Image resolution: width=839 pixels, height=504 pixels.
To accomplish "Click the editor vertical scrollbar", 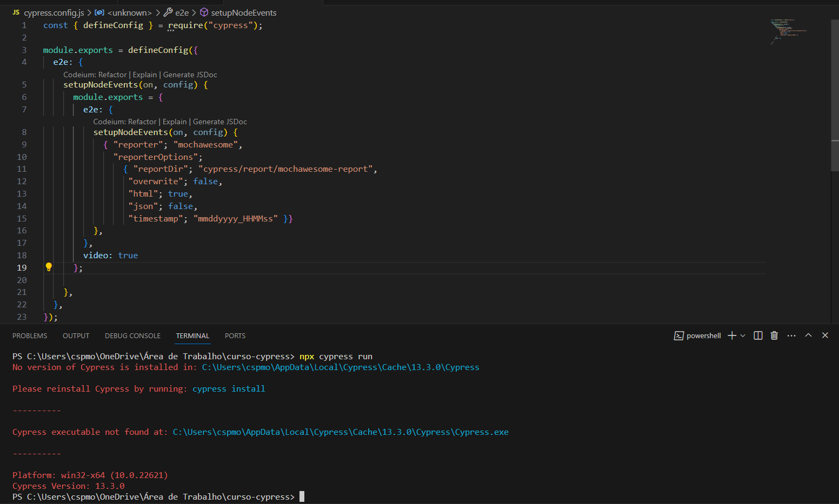I will click(835, 95).
